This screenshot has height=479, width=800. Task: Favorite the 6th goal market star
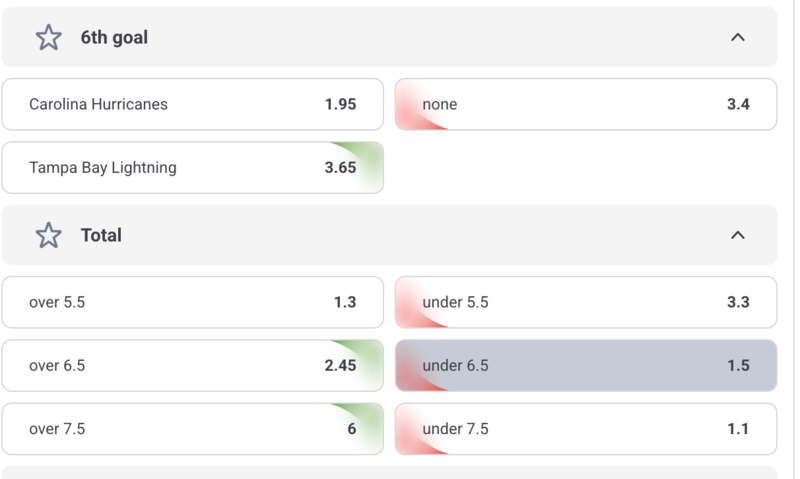[x=48, y=37]
